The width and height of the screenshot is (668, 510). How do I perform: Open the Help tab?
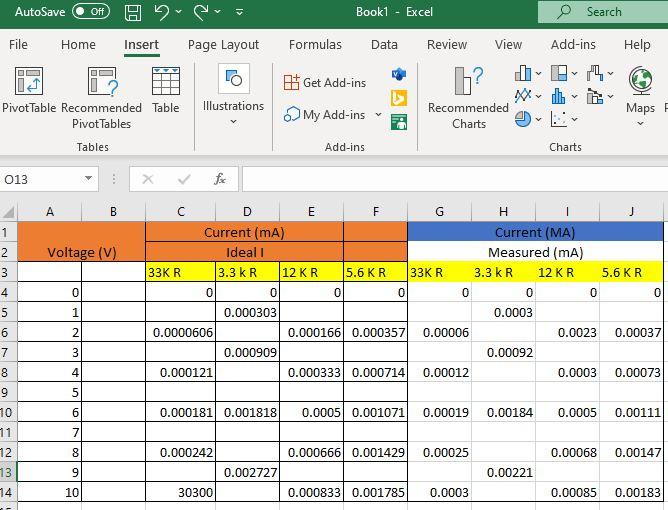tap(637, 44)
